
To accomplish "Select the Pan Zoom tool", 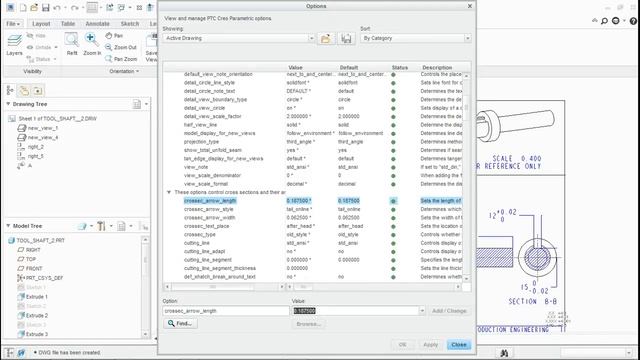I will point(121,59).
